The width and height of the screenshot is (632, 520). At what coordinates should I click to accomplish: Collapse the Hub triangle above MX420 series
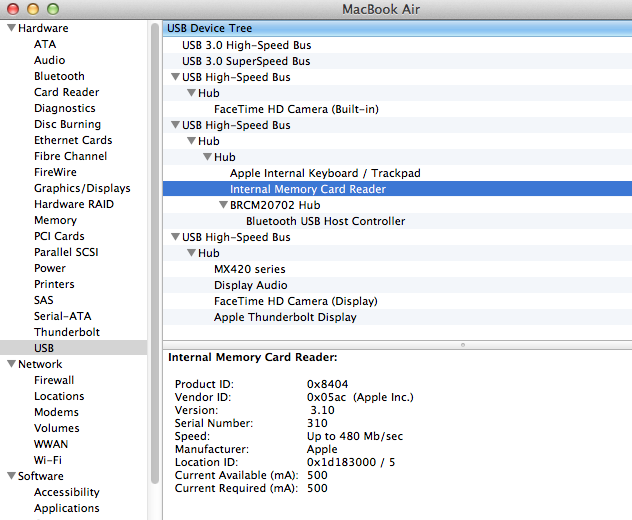coord(191,253)
